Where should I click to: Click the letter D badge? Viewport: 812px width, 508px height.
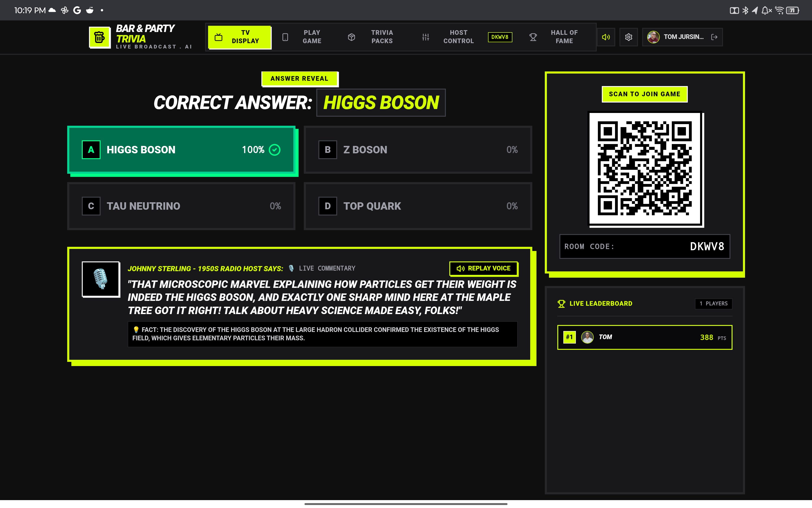coord(328,206)
